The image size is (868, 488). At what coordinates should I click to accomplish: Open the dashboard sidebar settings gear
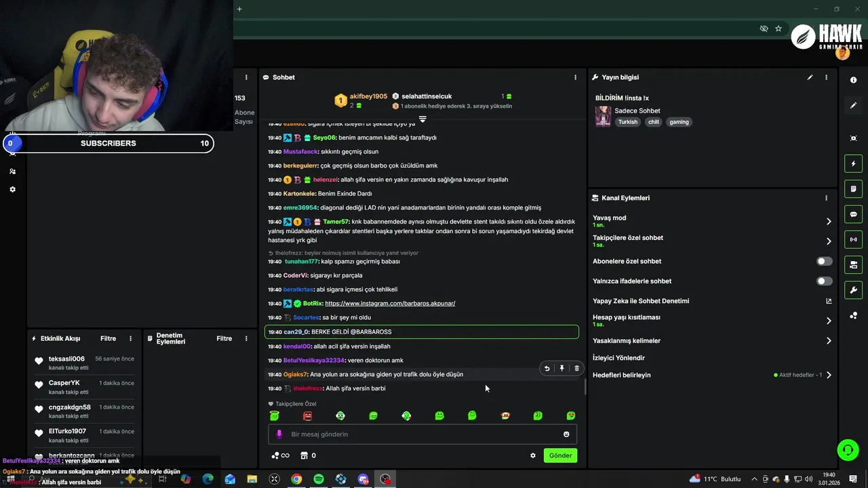tap(12, 189)
